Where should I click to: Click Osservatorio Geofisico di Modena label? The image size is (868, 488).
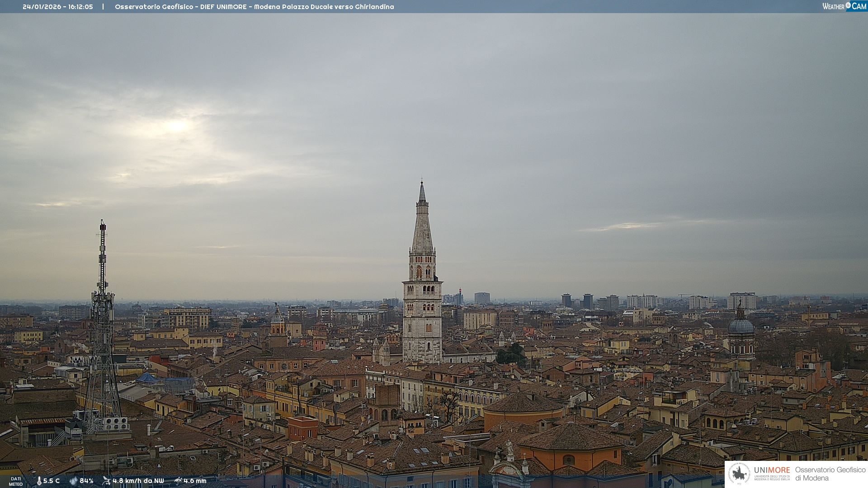pos(830,474)
